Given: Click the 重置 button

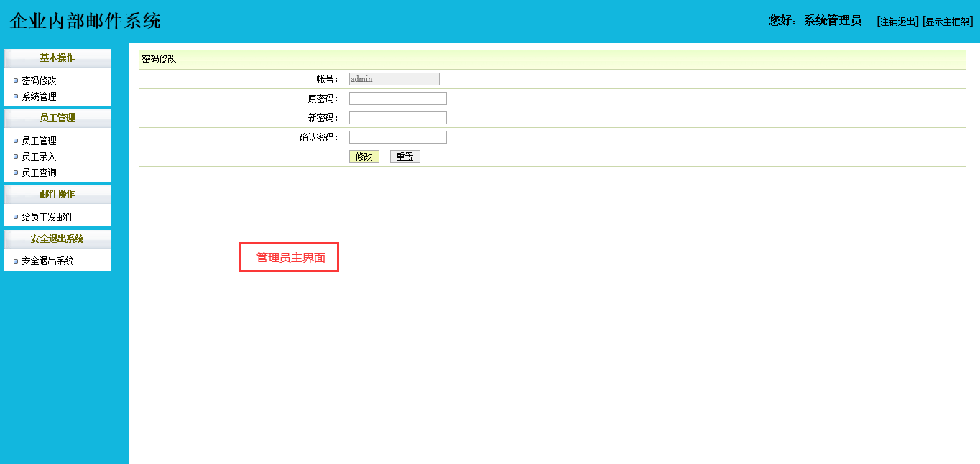Looking at the screenshot, I should 405,157.
